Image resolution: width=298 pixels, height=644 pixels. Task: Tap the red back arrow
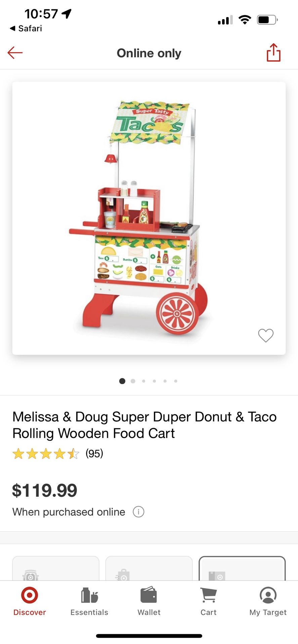15,53
